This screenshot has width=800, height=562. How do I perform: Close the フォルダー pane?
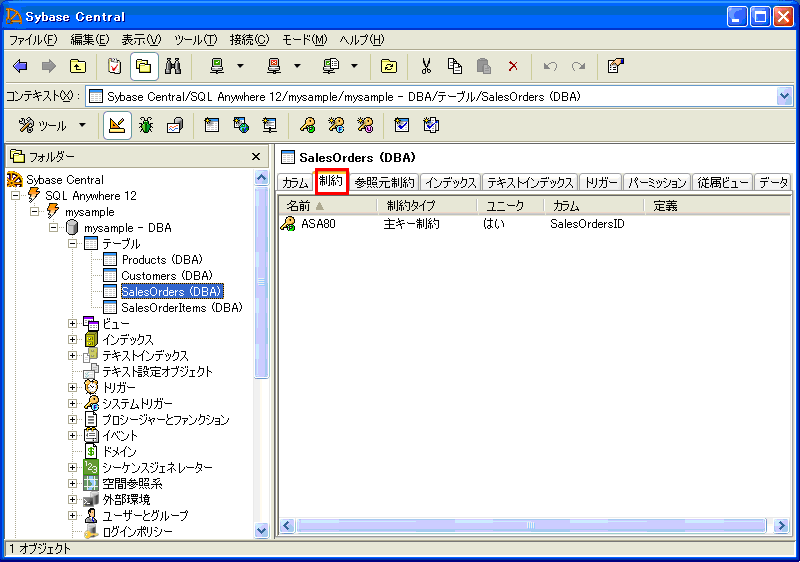[256, 157]
